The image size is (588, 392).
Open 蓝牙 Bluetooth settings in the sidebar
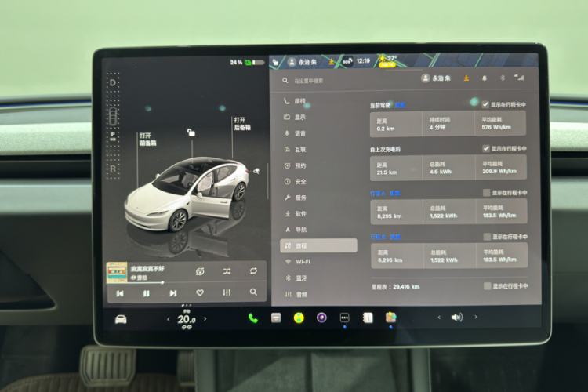click(x=296, y=278)
